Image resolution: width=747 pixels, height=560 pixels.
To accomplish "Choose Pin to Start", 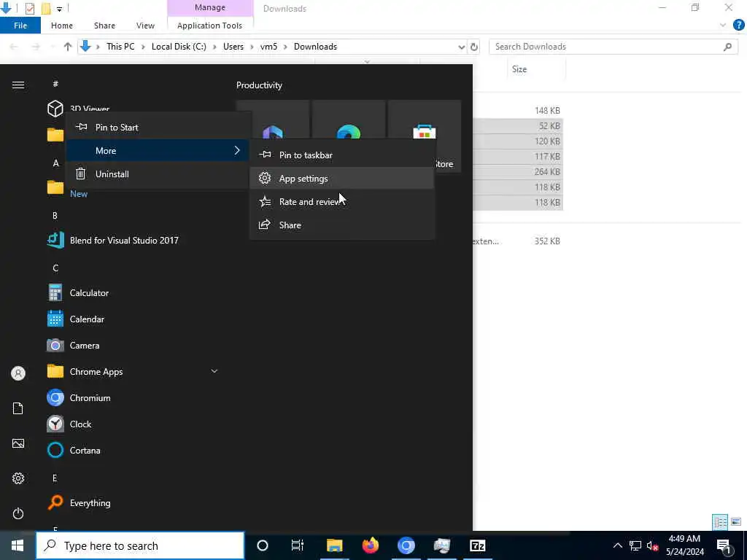I will [x=158, y=127].
